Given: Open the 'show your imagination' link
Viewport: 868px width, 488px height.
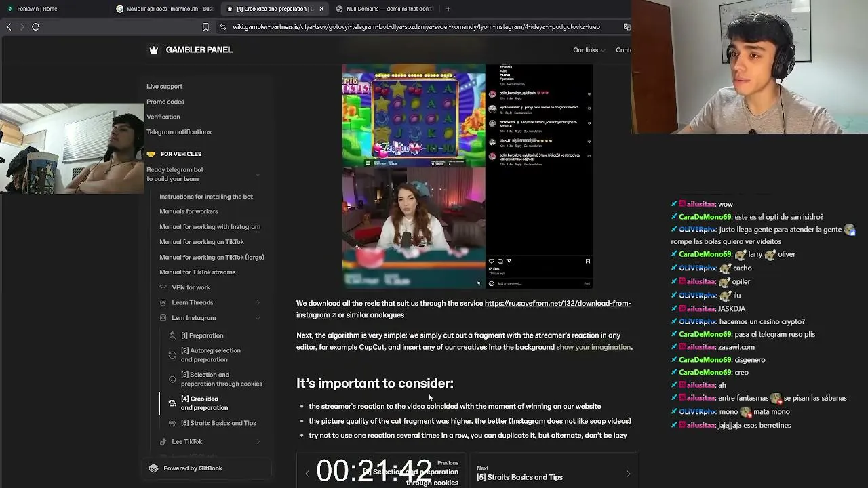Looking at the screenshot, I should [x=593, y=347].
